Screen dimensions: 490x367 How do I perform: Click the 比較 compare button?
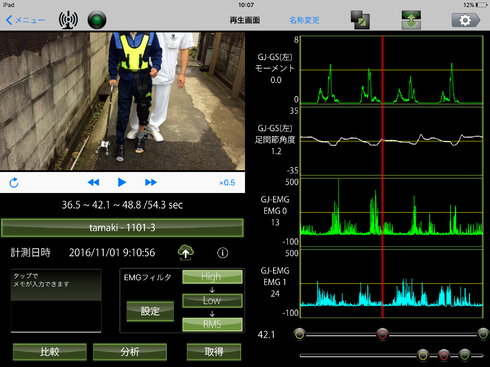click(x=50, y=352)
